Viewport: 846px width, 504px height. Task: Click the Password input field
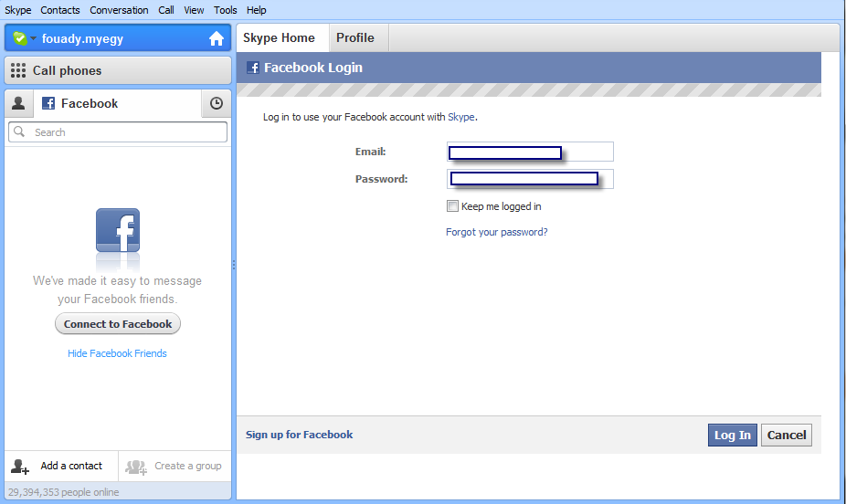click(531, 179)
